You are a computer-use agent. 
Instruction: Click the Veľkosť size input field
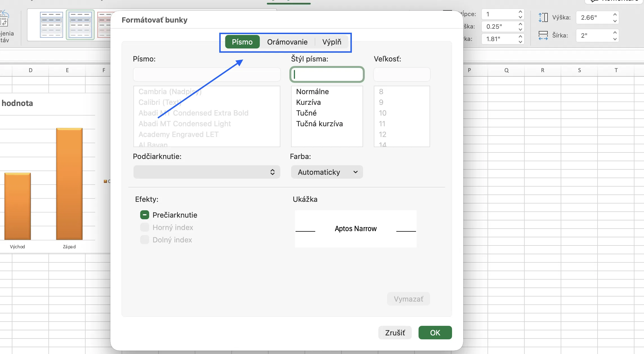click(x=402, y=74)
